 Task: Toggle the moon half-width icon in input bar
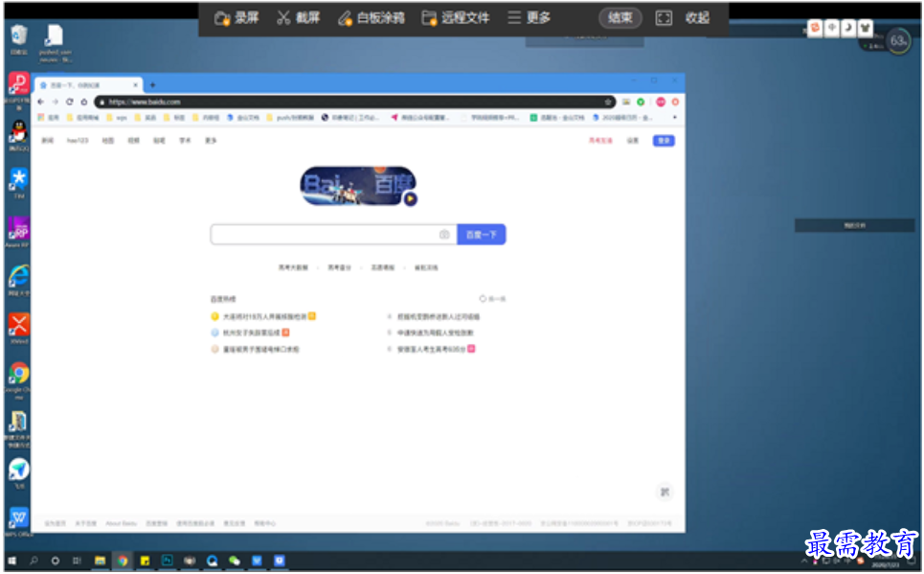[848, 28]
